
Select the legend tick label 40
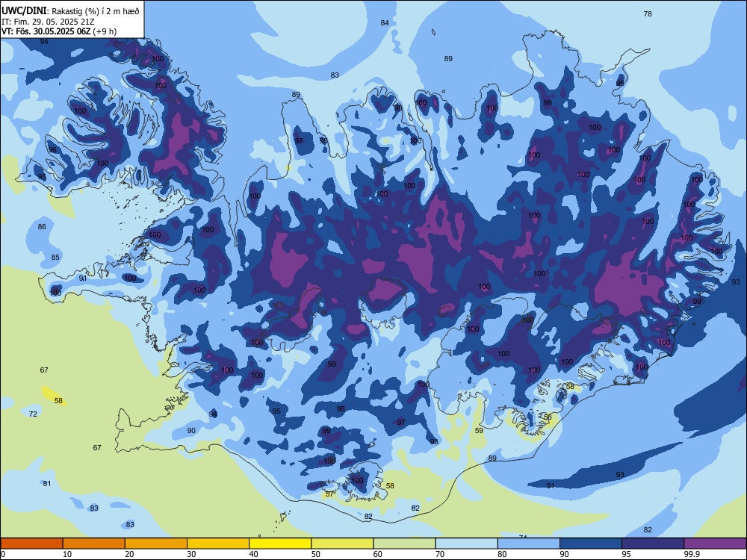[x=253, y=554]
